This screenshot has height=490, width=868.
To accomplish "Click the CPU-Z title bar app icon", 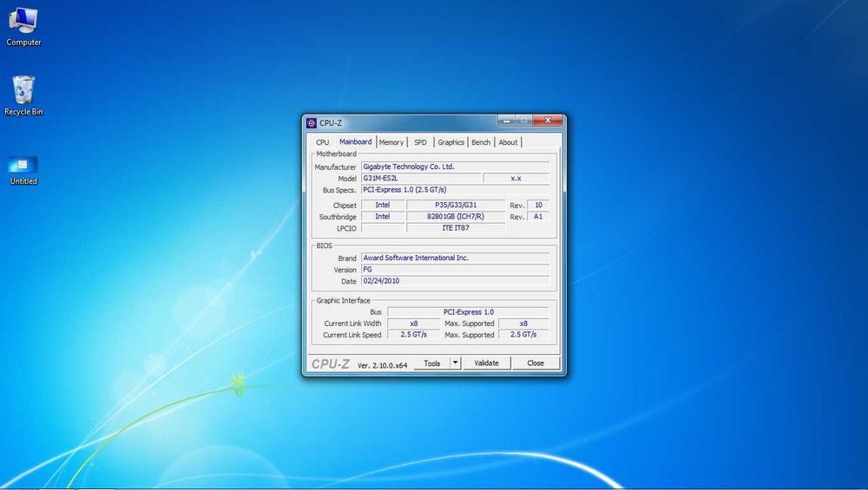I will click(x=312, y=123).
